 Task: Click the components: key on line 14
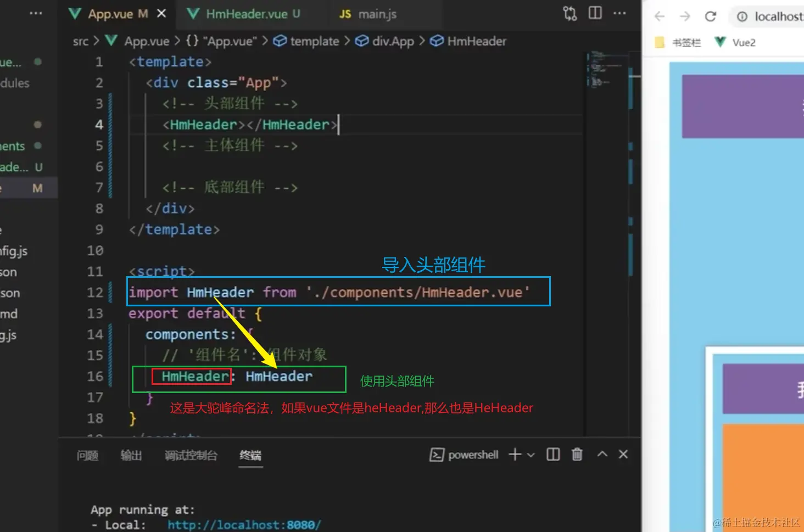pos(190,334)
